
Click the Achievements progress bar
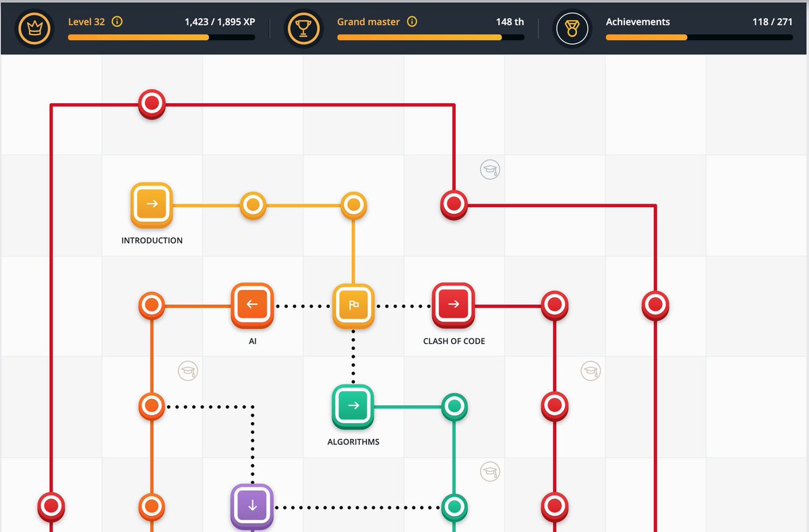point(699,38)
